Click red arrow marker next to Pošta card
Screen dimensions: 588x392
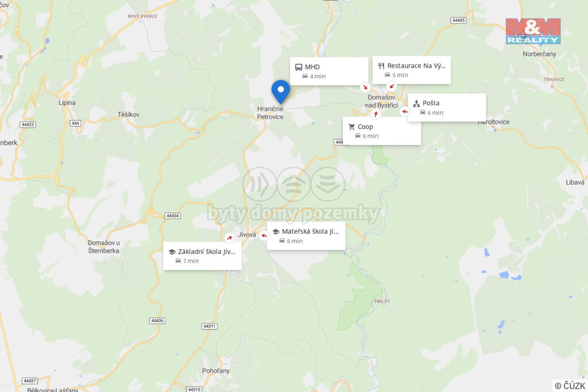point(405,111)
